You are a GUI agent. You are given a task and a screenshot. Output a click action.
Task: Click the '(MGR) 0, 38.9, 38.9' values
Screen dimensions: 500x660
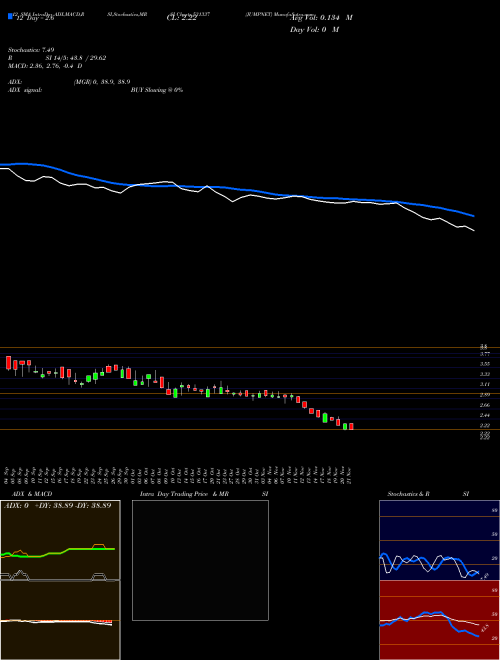click(101, 82)
